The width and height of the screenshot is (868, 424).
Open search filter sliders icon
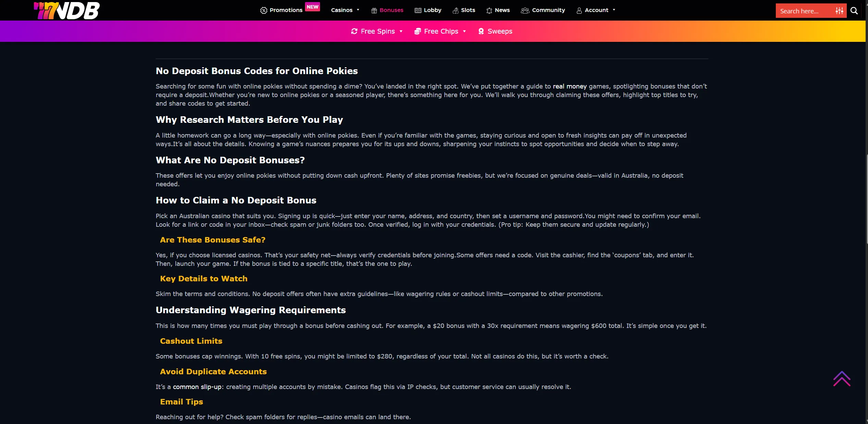pyautogui.click(x=839, y=11)
